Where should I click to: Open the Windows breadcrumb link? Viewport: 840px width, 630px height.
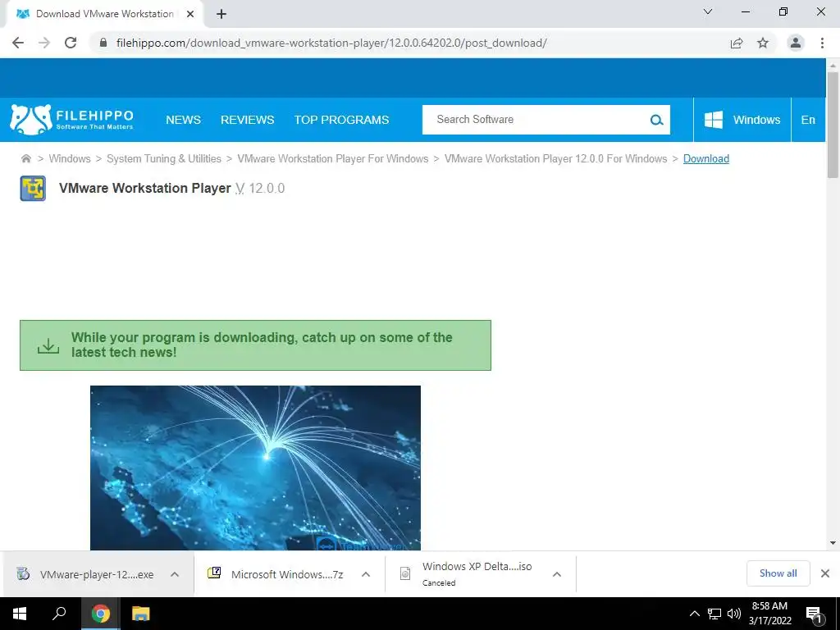click(x=70, y=158)
